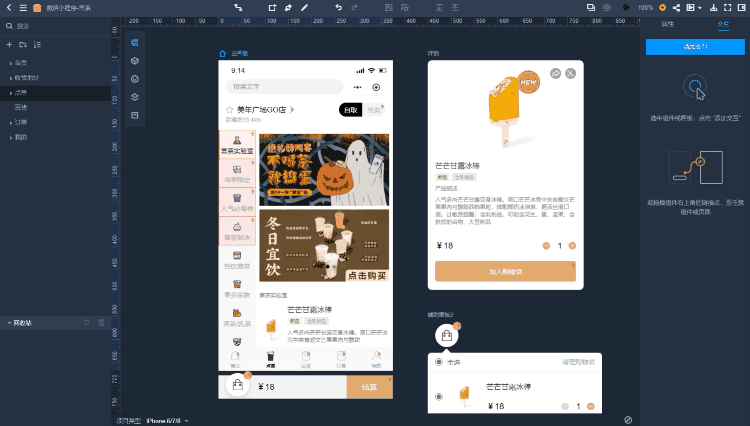Decrease quantity in cart panel item
Viewport: 750px width, 426px height.
coord(565,406)
